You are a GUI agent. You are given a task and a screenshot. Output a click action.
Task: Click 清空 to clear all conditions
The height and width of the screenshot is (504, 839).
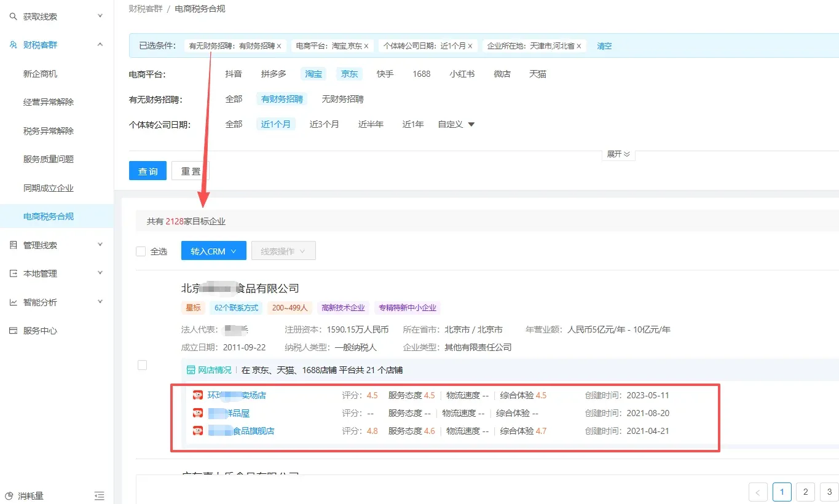(604, 46)
